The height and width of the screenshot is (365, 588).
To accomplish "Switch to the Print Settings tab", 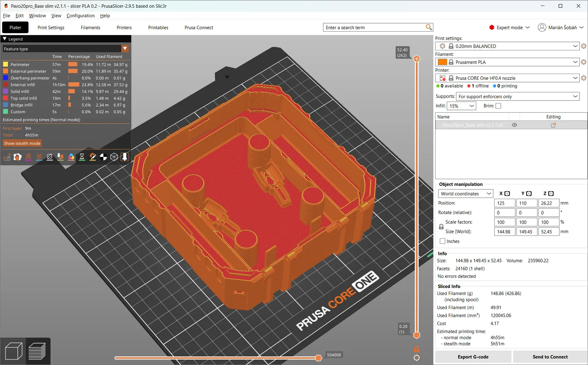I will point(51,28).
